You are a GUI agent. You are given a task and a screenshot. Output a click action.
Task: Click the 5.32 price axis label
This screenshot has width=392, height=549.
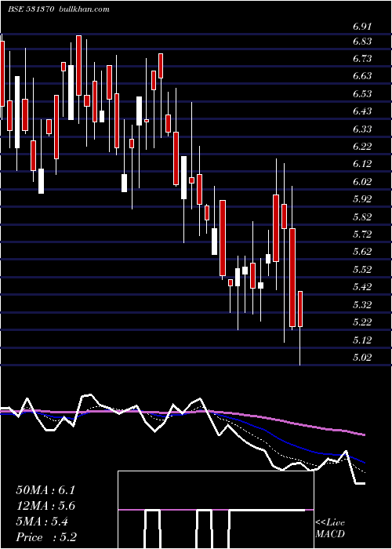pos(362,304)
